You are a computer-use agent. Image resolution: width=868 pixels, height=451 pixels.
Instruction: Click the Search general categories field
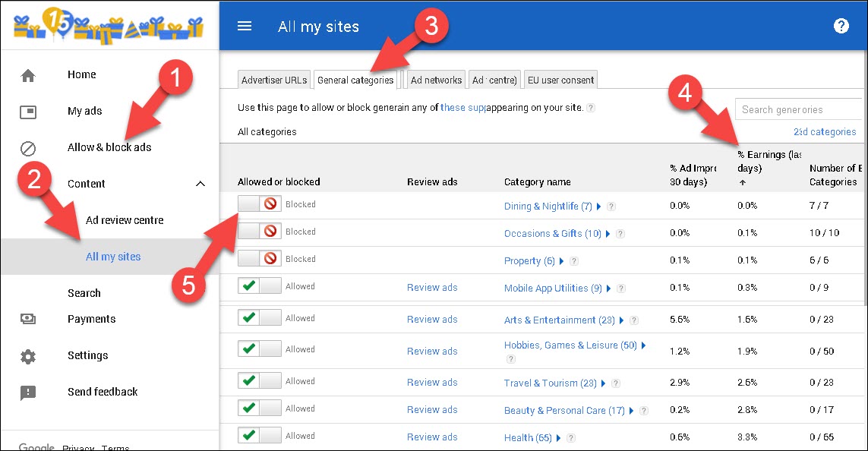point(797,109)
